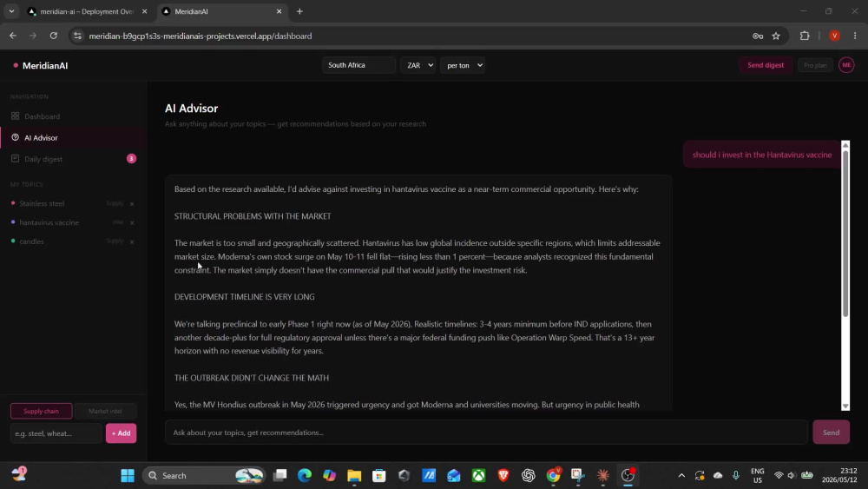The height and width of the screenshot is (489, 868).
Task: Click the chat scrollbar thumb
Action: point(845,233)
